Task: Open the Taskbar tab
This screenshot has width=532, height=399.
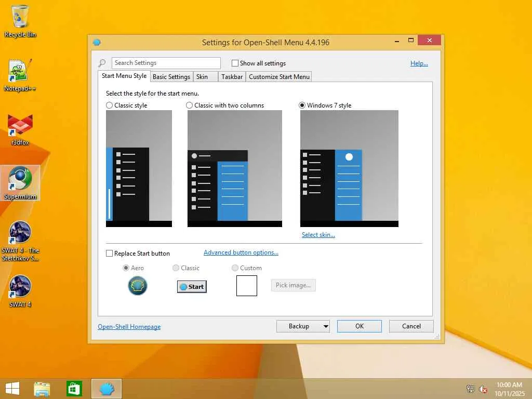Action: 232,77
